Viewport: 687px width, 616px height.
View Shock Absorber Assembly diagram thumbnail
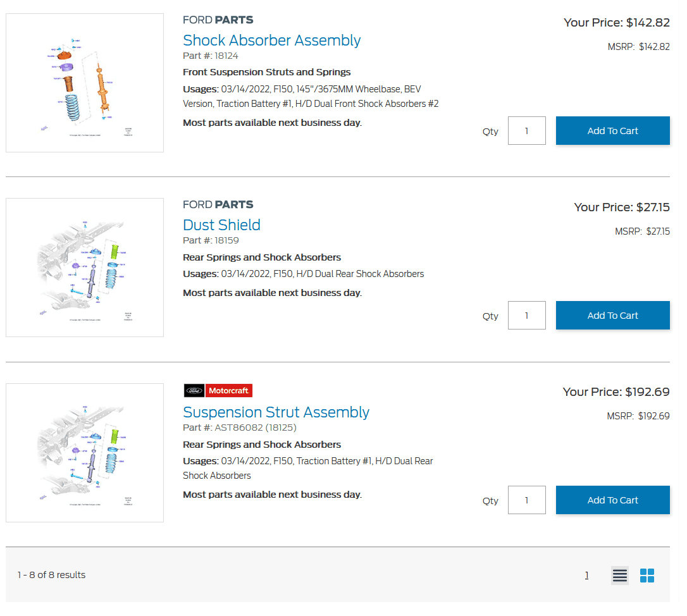pos(85,83)
